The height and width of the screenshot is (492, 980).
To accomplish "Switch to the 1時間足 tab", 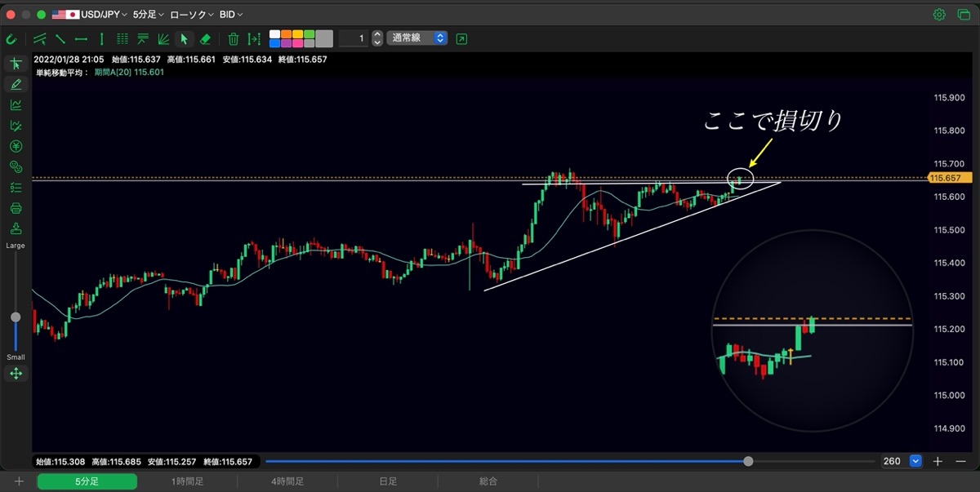I will coord(188,481).
